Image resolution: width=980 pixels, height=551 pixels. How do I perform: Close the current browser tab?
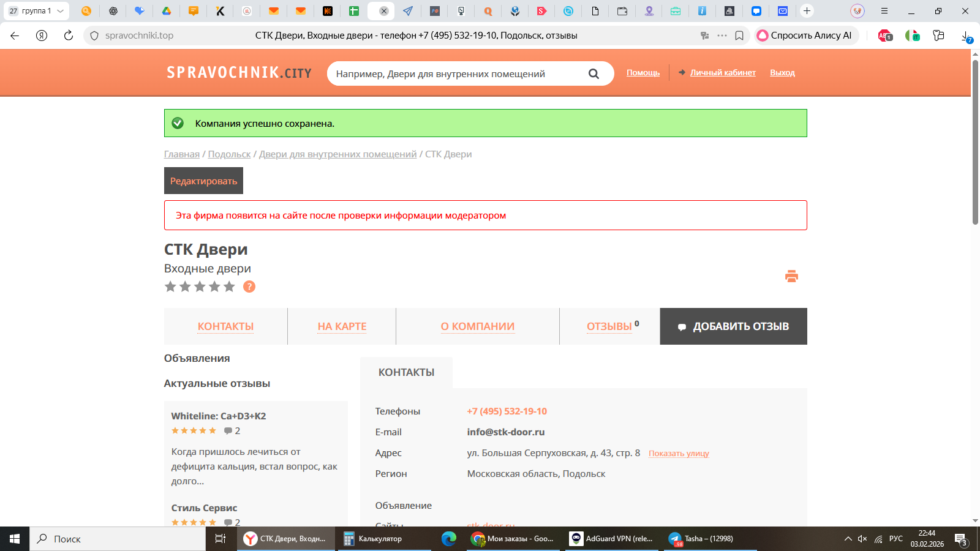(x=384, y=11)
